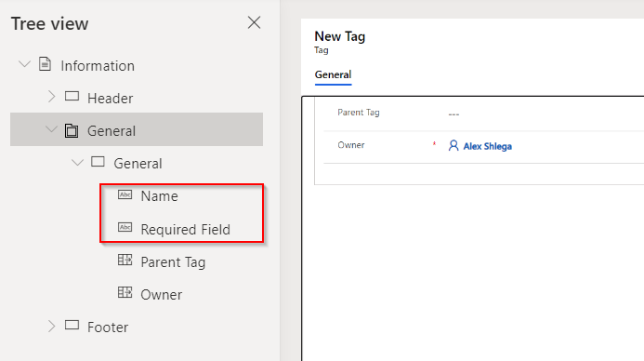Screen dimensions: 644x361
Task: Close the Tree view panel
Action: point(254,22)
